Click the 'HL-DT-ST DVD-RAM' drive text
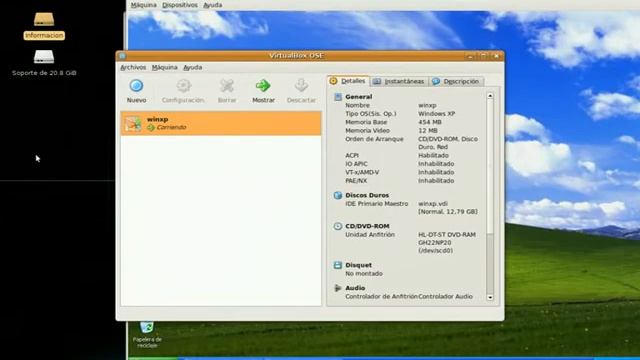This screenshot has height=360, width=640. pos(447,235)
